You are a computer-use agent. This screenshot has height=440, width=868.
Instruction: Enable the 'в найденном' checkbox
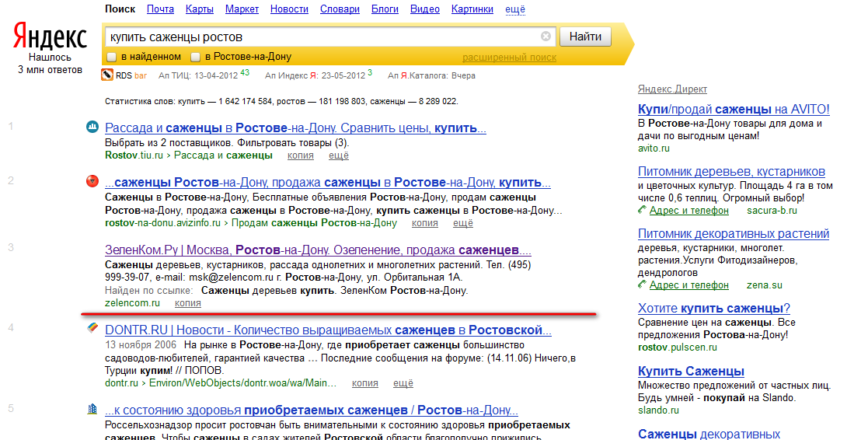(x=112, y=57)
